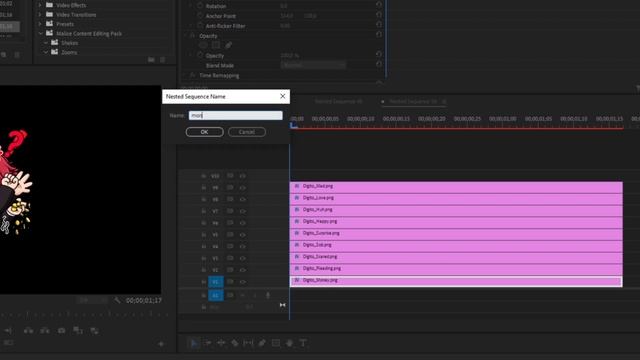
Task: Switch to Nested Sequence 05 tab
Action: point(338,101)
